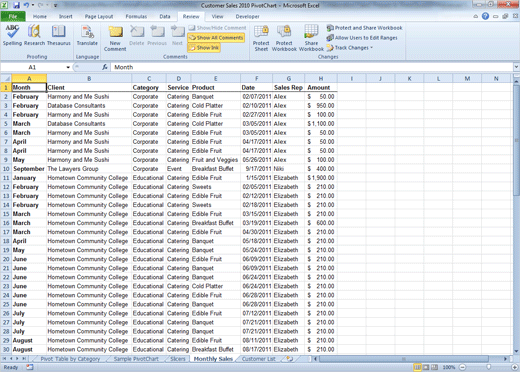520x372 pixels.
Task: Select column H header
Action: [321, 79]
